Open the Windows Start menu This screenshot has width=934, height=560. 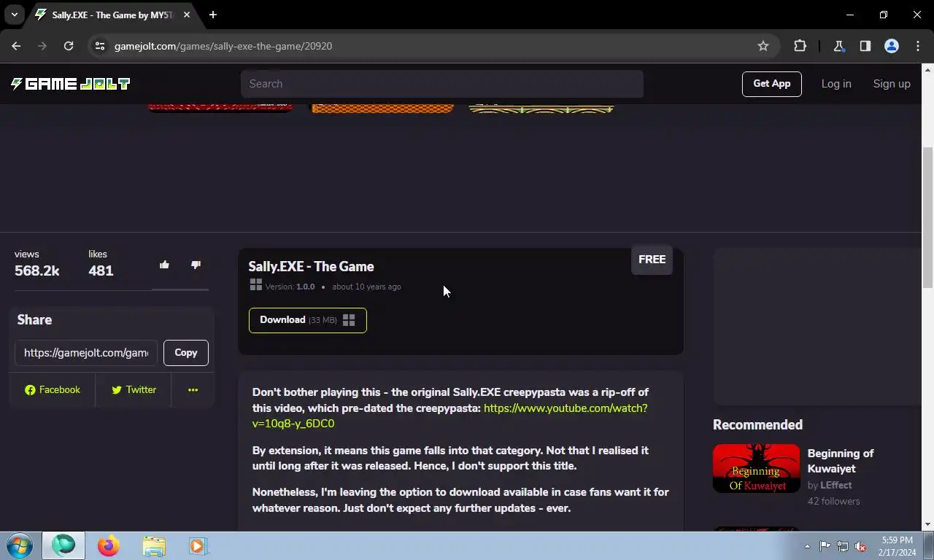coord(19,545)
